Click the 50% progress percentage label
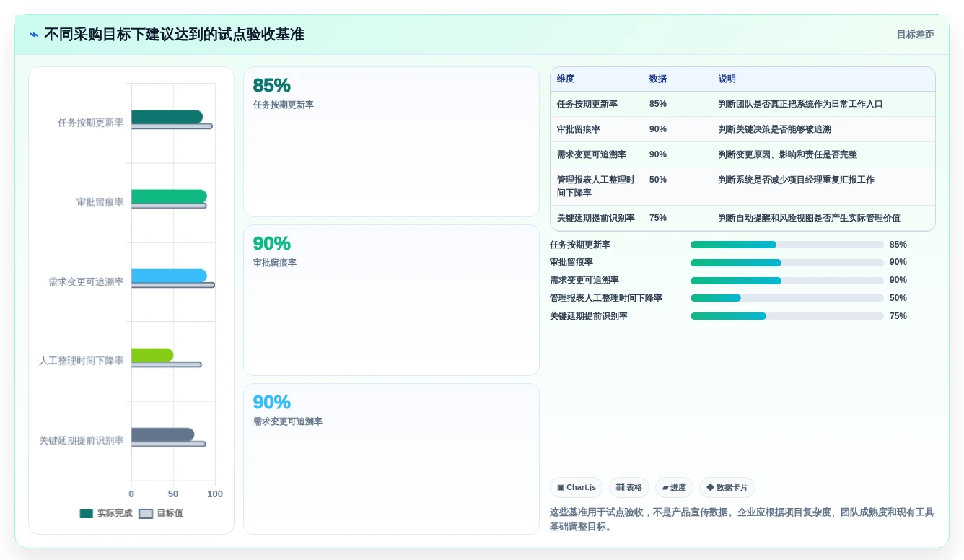The width and height of the screenshot is (964, 560). click(x=898, y=298)
